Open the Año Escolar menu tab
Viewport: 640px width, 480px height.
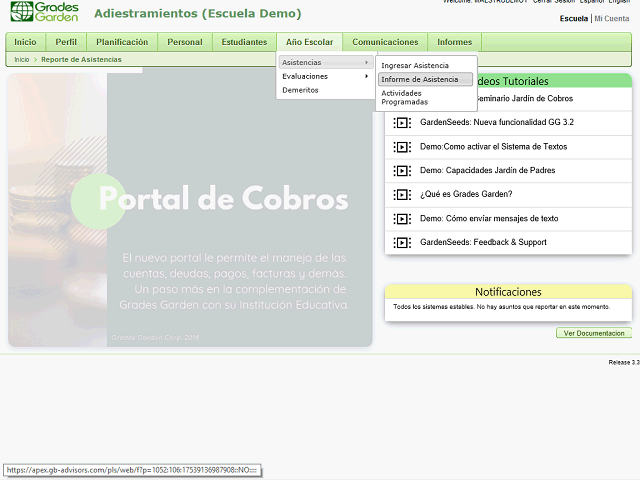(x=309, y=42)
